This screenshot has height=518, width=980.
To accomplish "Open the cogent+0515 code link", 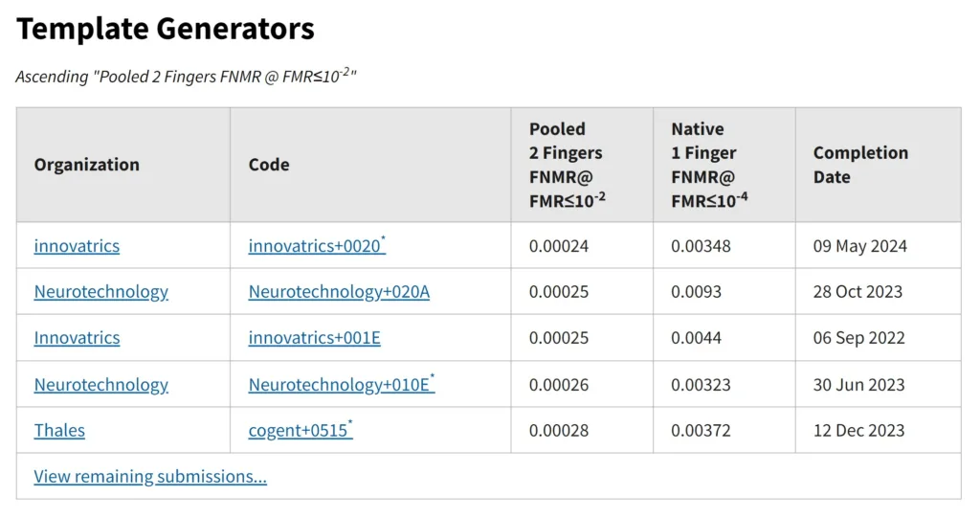I will pyautogui.click(x=298, y=431).
